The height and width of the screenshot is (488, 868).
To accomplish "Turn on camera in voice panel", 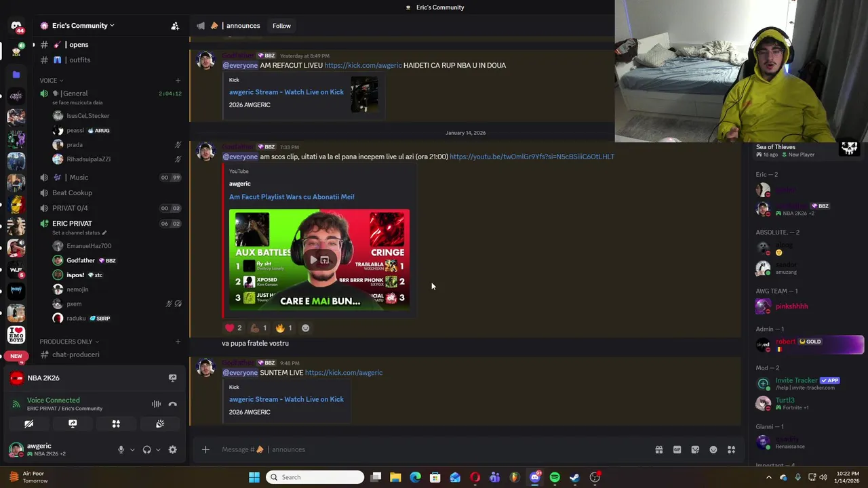I will click(29, 424).
